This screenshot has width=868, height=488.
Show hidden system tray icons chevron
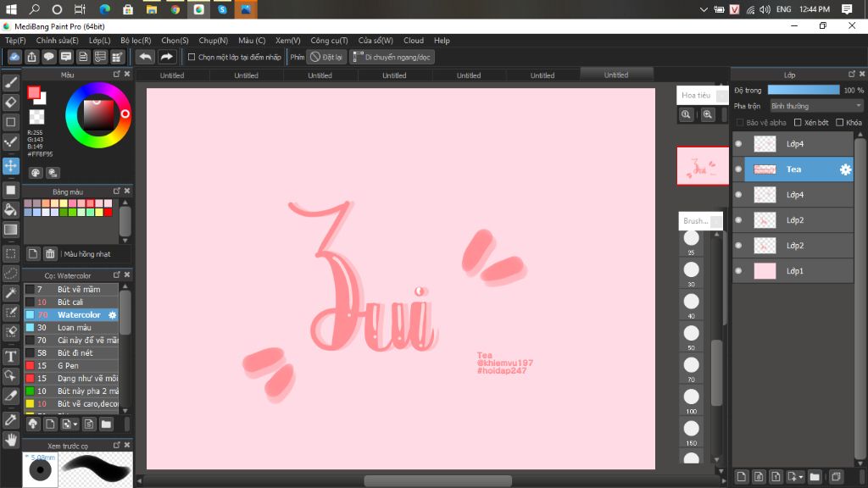[703, 9]
